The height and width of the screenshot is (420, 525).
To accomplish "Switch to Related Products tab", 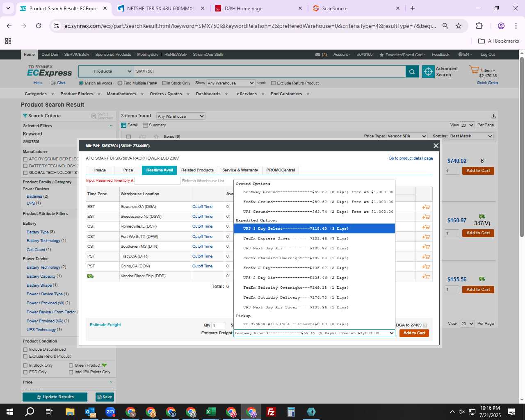I will [197, 170].
